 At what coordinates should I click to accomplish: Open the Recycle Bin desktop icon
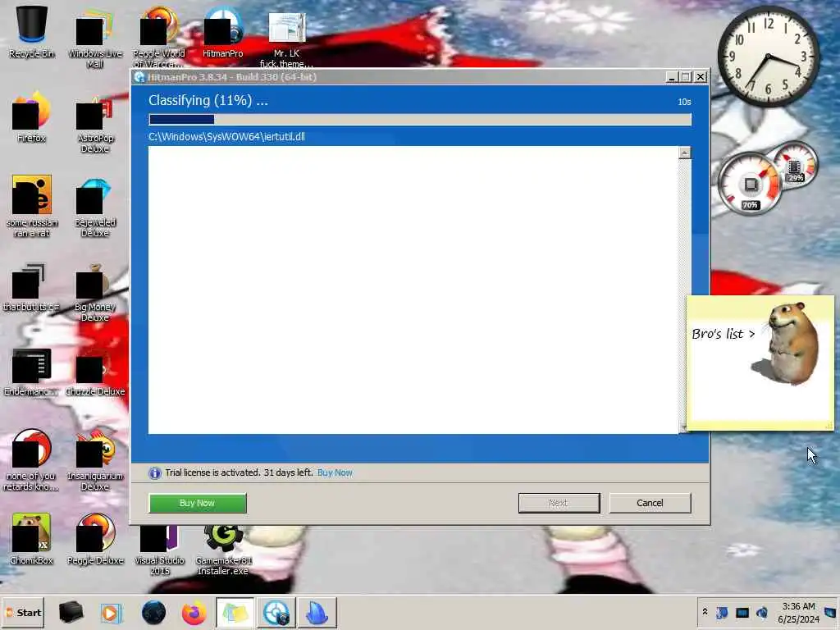32,32
